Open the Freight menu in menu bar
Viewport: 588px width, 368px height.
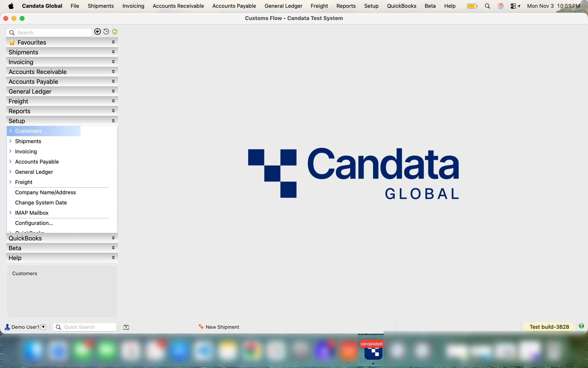319,6
